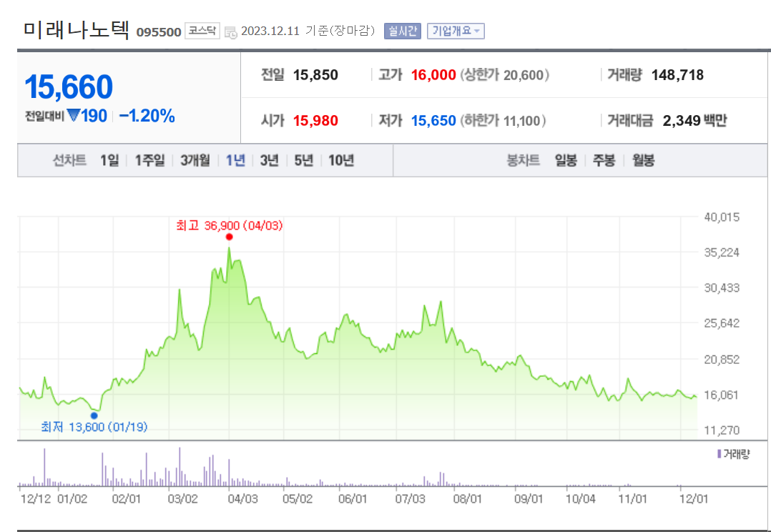
Task: Show the 3년 line chart
Action: pos(270,160)
